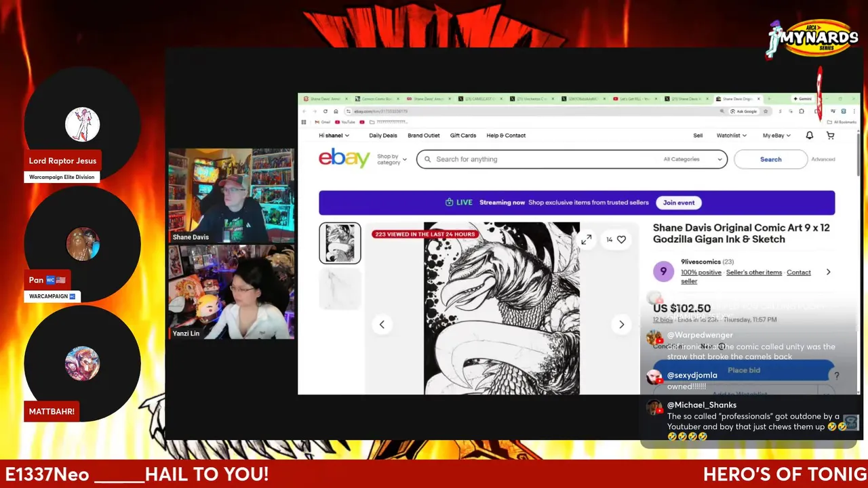This screenshot has height=488, width=868.
Task: Open the eBay shopping cart
Action: pos(830,136)
